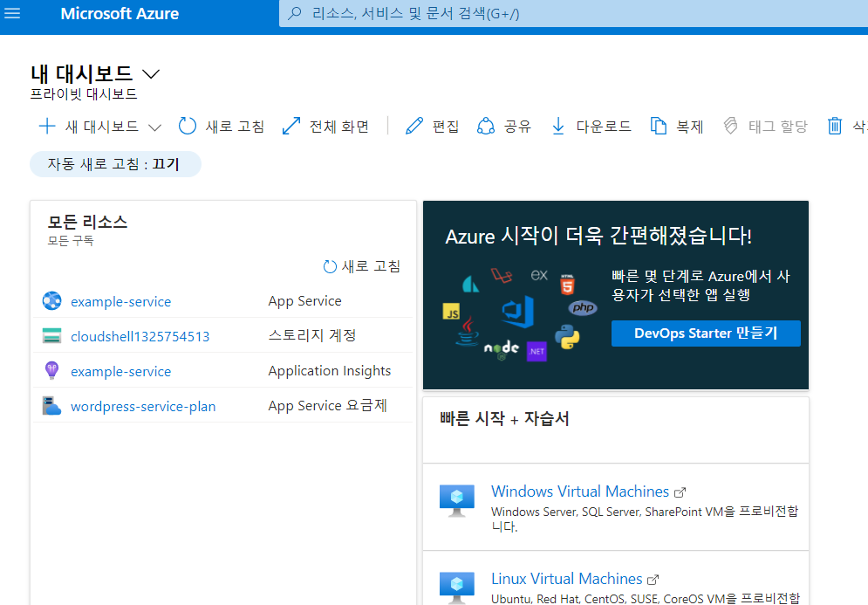
Task: Toggle the 자동 새로 고침 : 끄기 pill
Action: (x=115, y=164)
